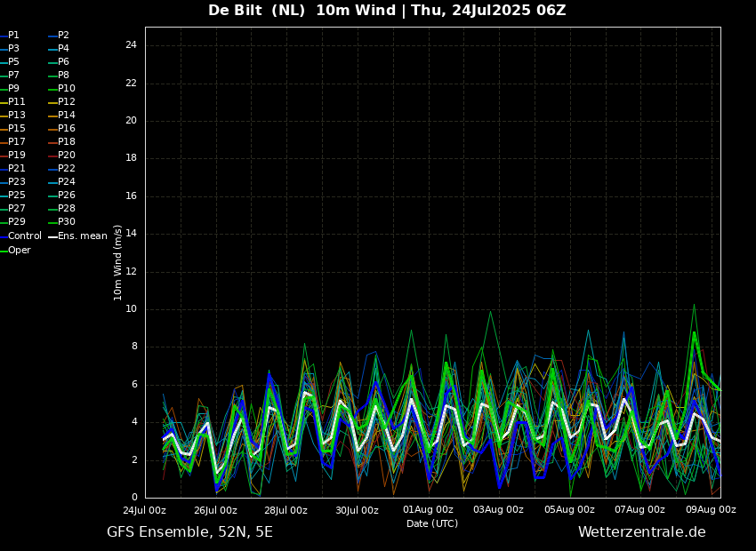
Task: Click the 10m Wind (m/s) axis label
Action: [118, 262]
